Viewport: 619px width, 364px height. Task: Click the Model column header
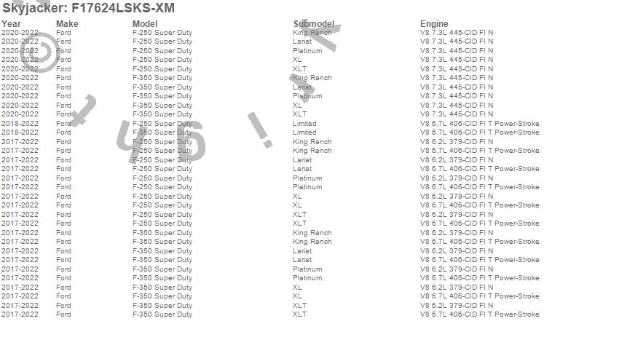[145, 24]
